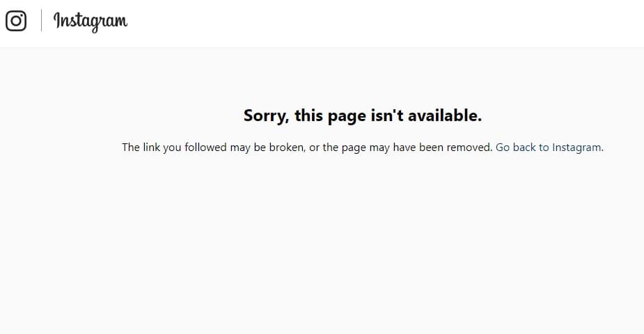Click the Instagram camera glyph icon
The width and height of the screenshot is (644, 334).
coord(16,20)
